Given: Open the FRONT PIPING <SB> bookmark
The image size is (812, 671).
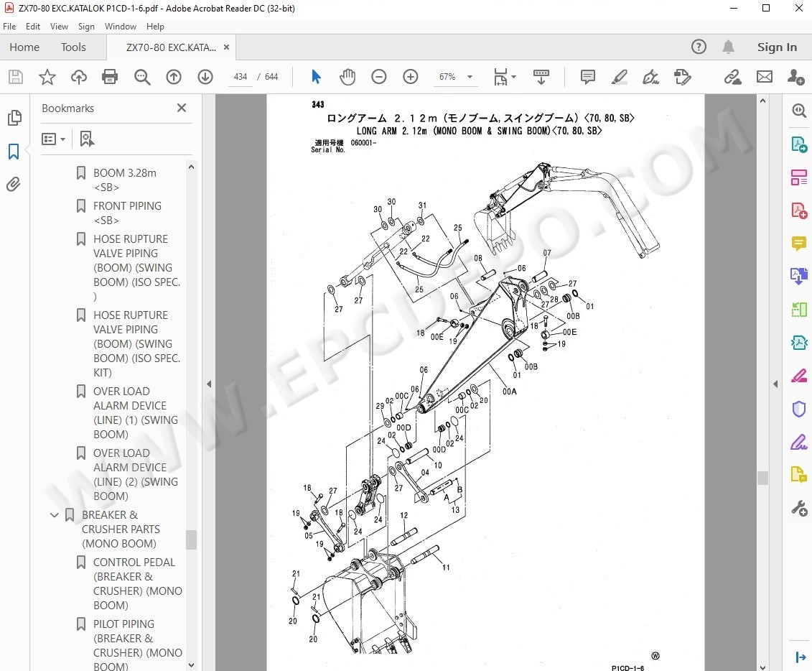Looking at the screenshot, I should pyautogui.click(x=127, y=213).
